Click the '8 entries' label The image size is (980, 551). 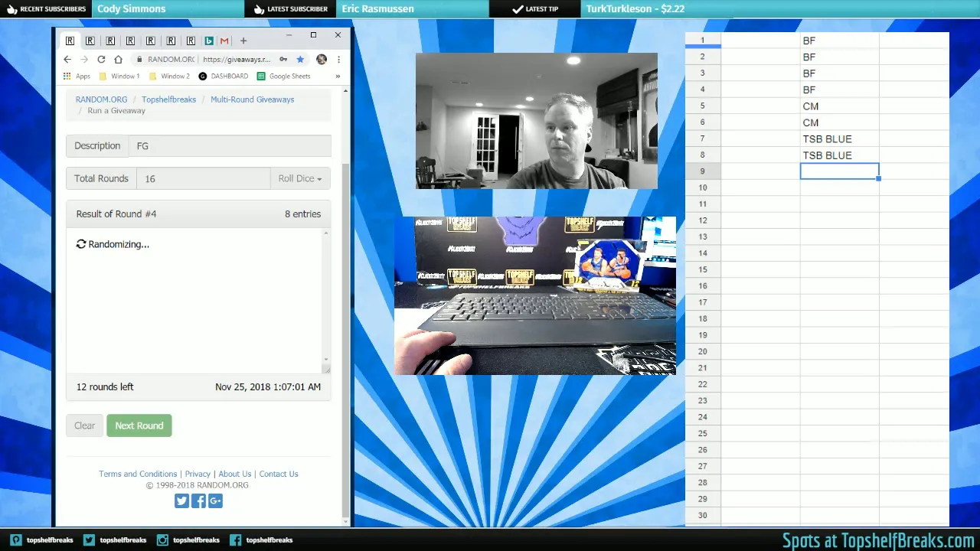click(x=303, y=214)
